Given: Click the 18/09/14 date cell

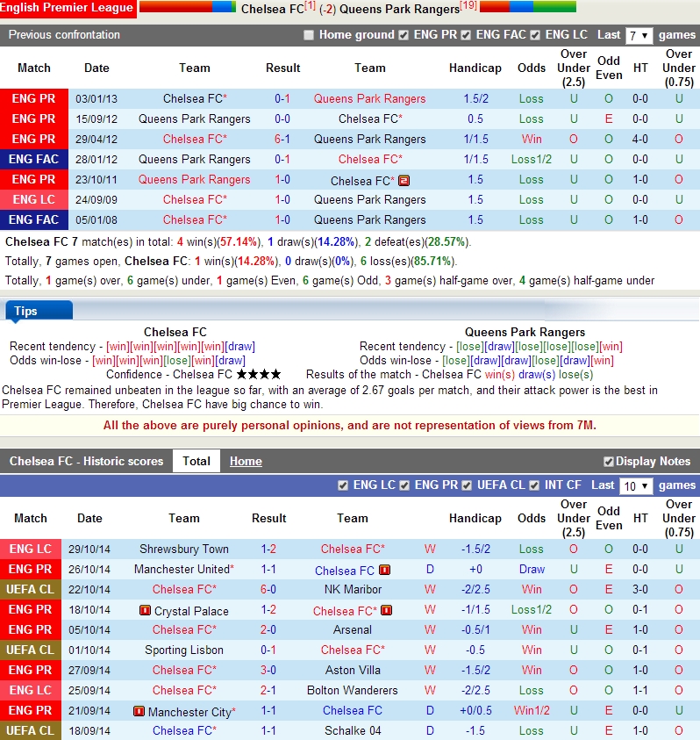Looking at the screenshot, I should click(x=89, y=730).
